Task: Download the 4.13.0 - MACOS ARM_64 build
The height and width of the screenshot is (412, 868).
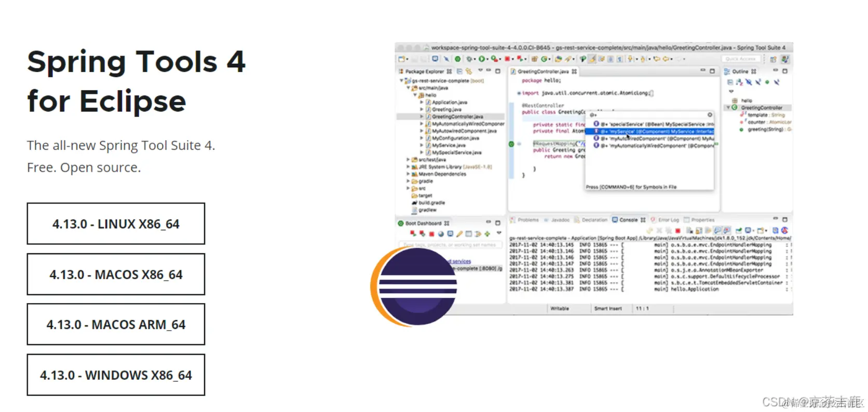Action: click(x=116, y=324)
